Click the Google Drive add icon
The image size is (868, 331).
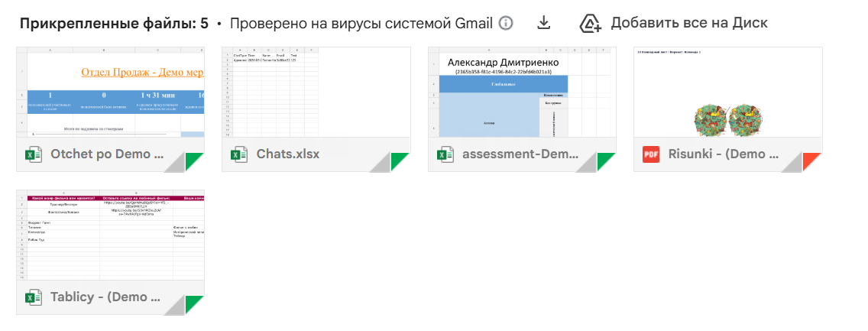pyautogui.click(x=589, y=23)
